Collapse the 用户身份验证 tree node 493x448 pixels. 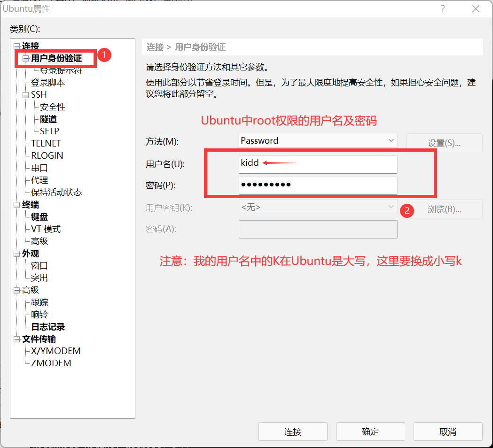pyautogui.click(x=25, y=58)
